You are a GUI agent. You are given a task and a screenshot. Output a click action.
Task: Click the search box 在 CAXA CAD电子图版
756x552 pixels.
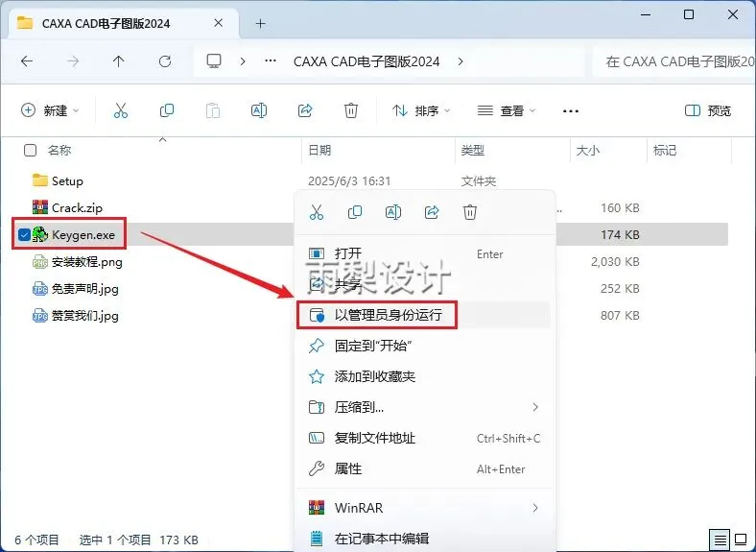pos(674,61)
